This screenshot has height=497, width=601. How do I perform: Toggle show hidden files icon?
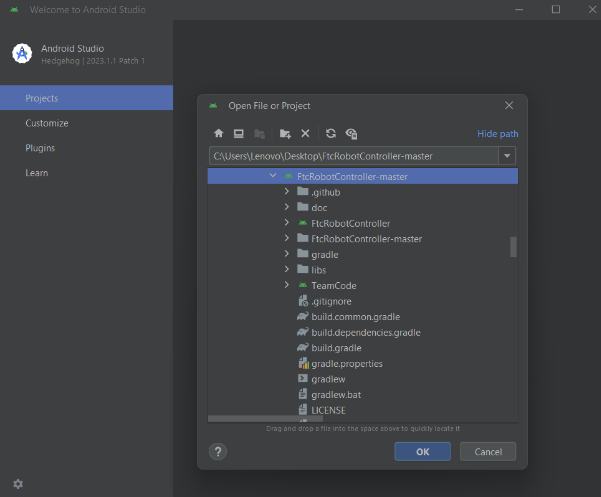pyautogui.click(x=351, y=134)
